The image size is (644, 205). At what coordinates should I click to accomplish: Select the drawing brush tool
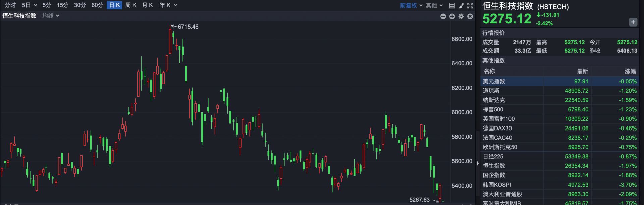click(461, 5)
